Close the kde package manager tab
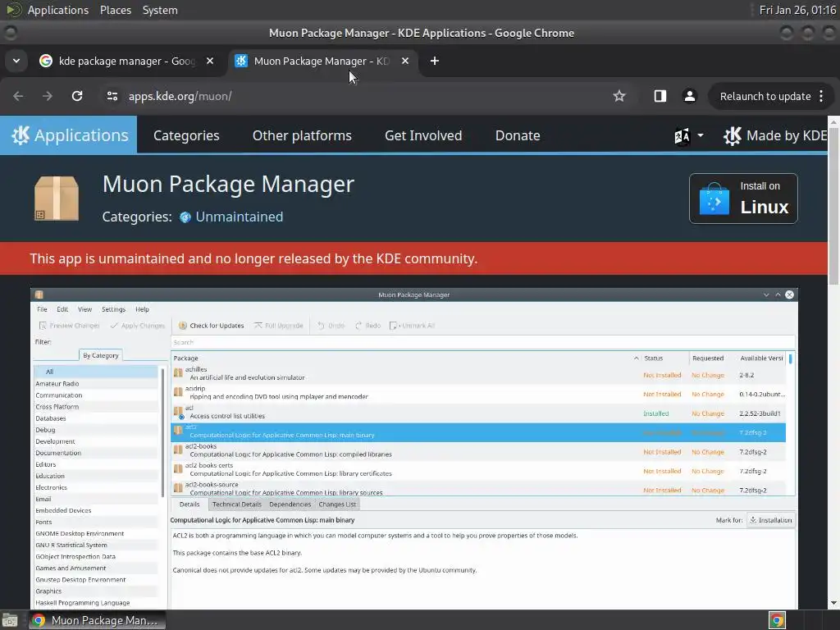Screen dimensions: 840x630 tap(210, 61)
